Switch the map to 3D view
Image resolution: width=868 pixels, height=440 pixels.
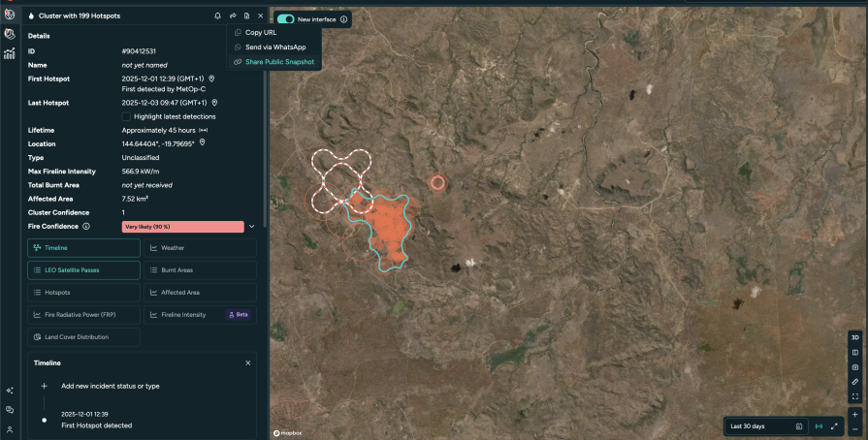(854, 337)
